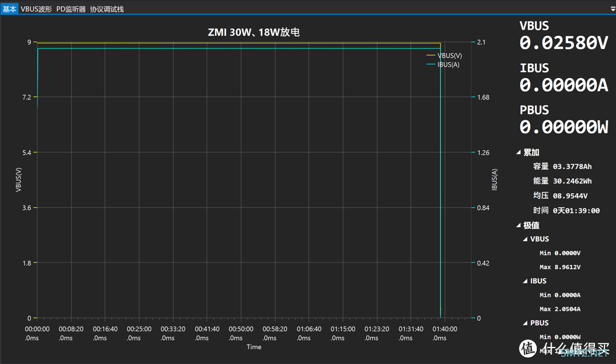The width and height of the screenshot is (616, 364).
Task: Open the PD监听器 tab
Action: [x=71, y=9]
